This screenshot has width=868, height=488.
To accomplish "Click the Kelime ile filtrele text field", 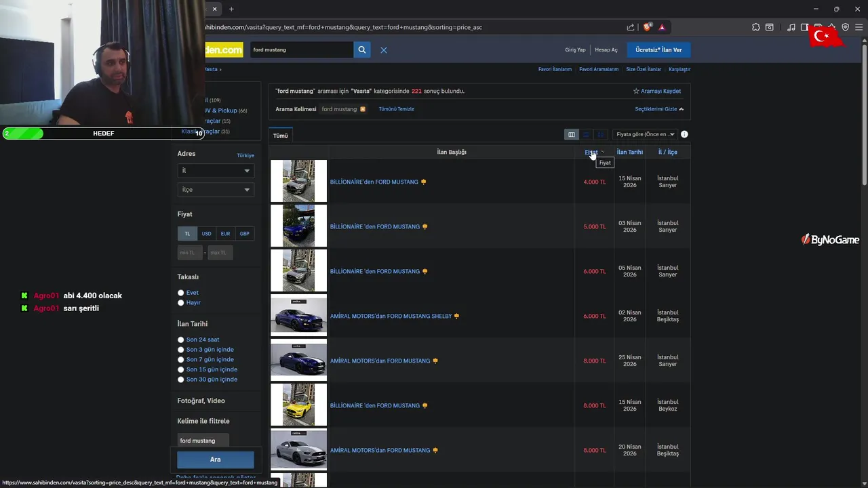I will click(x=203, y=441).
